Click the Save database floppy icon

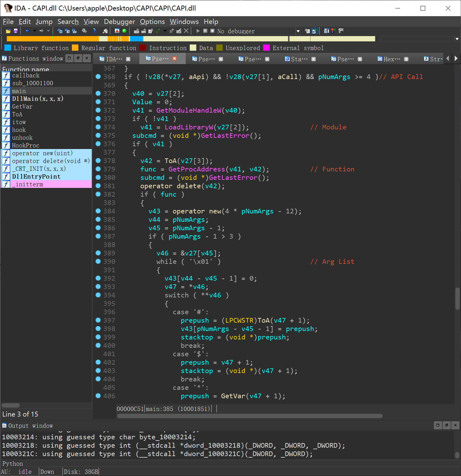click(x=16, y=31)
